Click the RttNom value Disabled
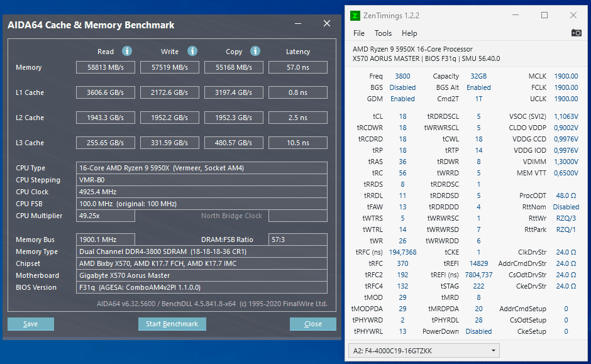This screenshot has width=591, height=364. pos(566,207)
